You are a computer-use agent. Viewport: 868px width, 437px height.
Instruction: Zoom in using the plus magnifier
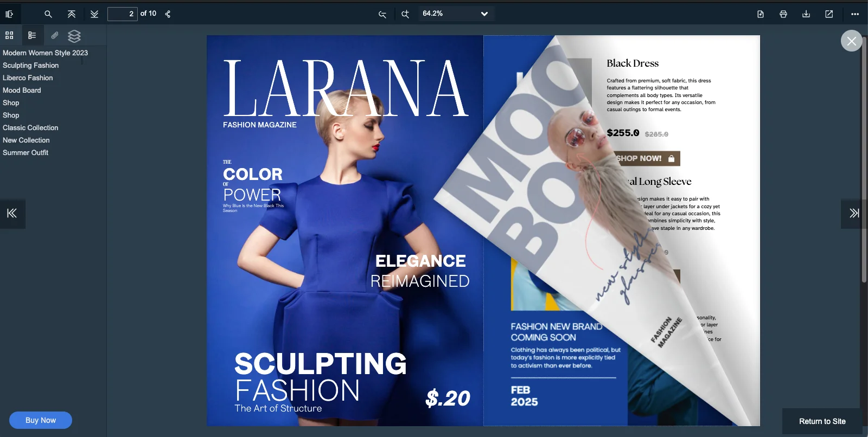[405, 14]
